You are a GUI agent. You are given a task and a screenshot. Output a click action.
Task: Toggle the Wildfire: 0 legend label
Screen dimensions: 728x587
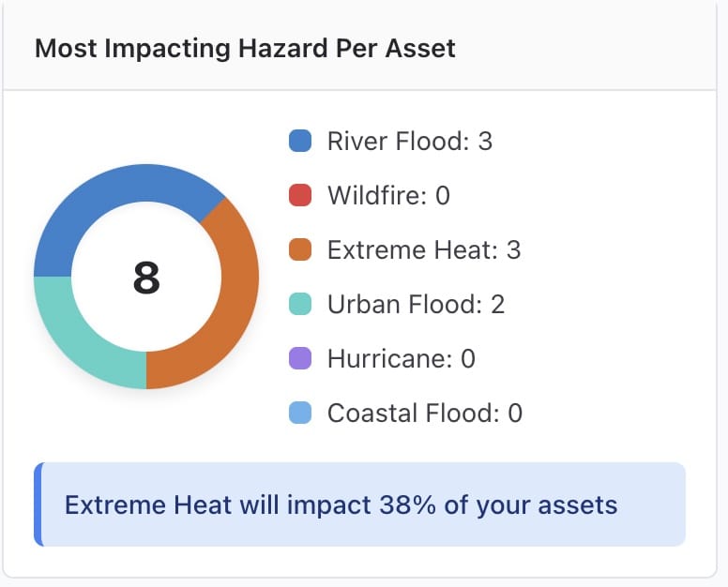[x=388, y=196]
